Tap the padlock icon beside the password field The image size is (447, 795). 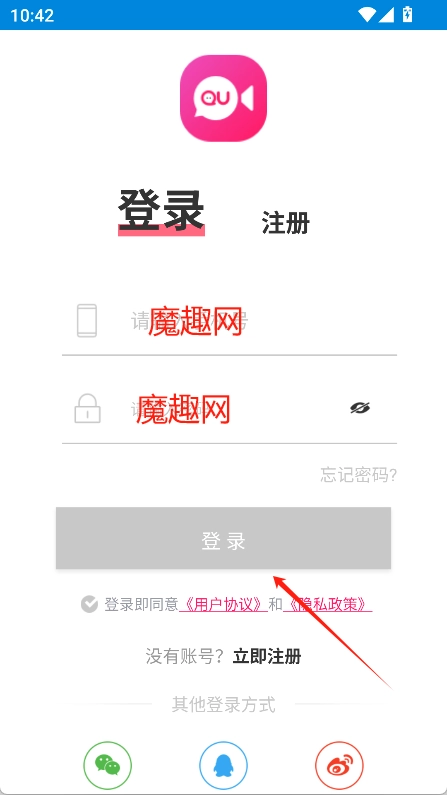[87, 408]
